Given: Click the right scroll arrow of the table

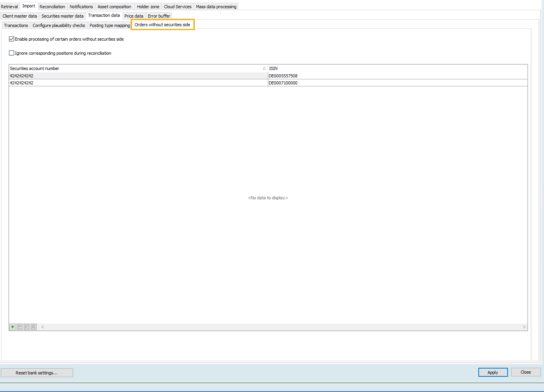Looking at the screenshot, I should pos(524,327).
